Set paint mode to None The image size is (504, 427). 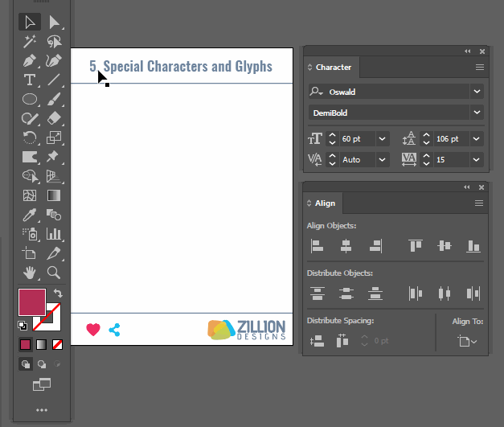pos(57,345)
